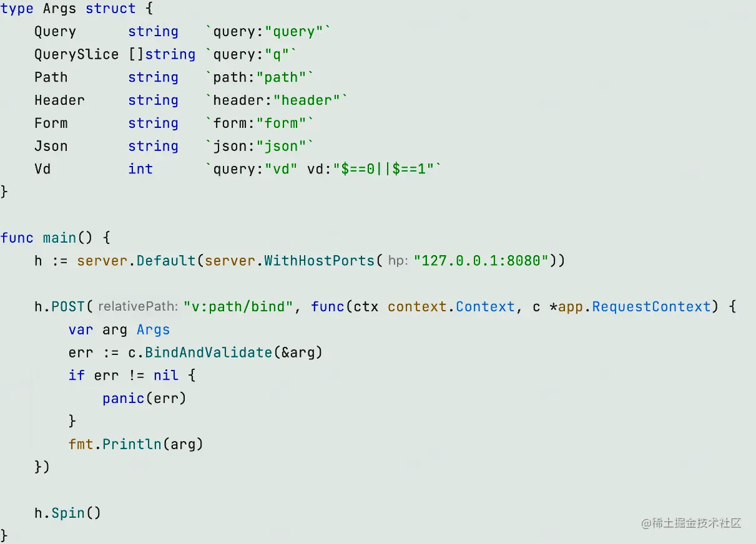
Task: Click the "127.0.0.1:8080" string
Action: [x=481, y=261]
